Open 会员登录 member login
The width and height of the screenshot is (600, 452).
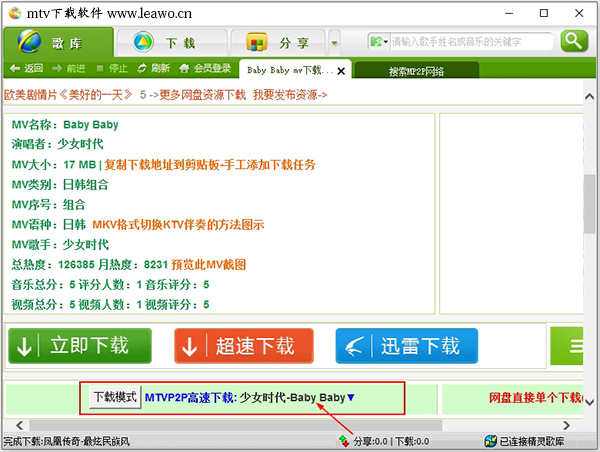205,69
